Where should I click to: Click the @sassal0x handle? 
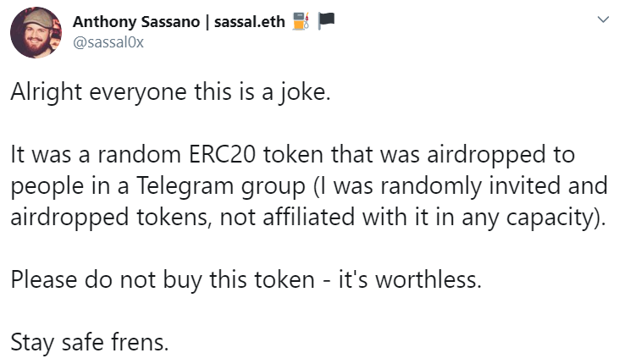[108, 41]
